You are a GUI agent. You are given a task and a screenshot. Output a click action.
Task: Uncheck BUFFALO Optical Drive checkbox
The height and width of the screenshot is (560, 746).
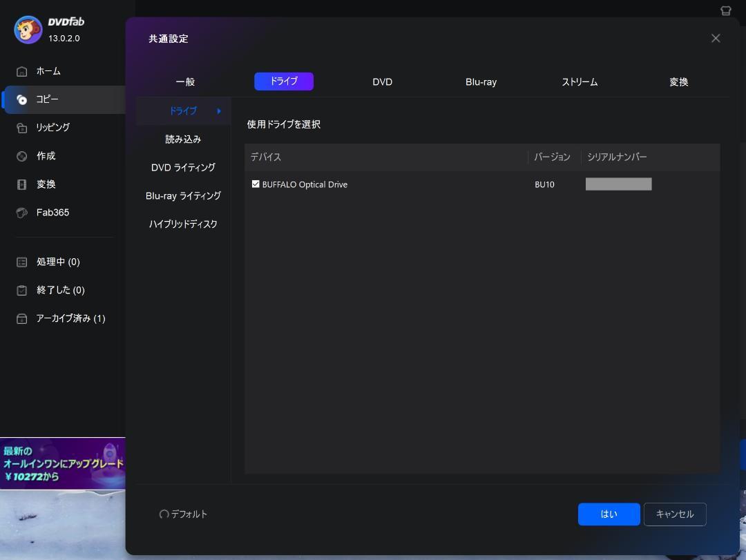pyautogui.click(x=256, y=184)
